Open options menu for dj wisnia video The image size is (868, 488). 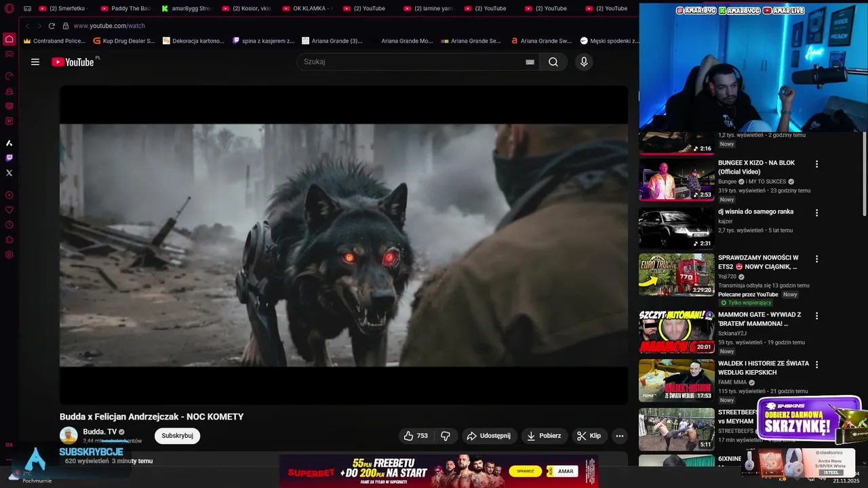[x=816, y=213]
